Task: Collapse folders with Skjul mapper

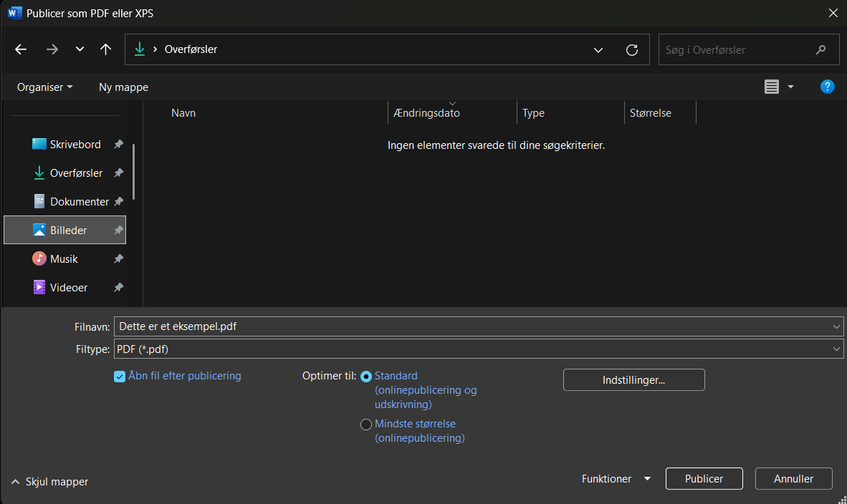Action: (x=49, y=481)
